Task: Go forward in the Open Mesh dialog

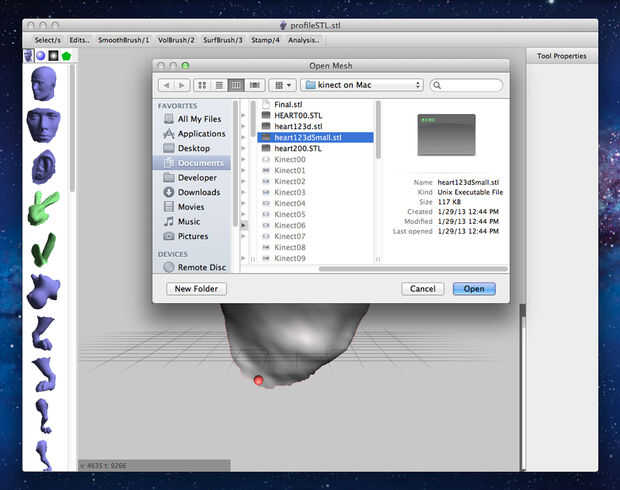Action: [x=182, y=85]
